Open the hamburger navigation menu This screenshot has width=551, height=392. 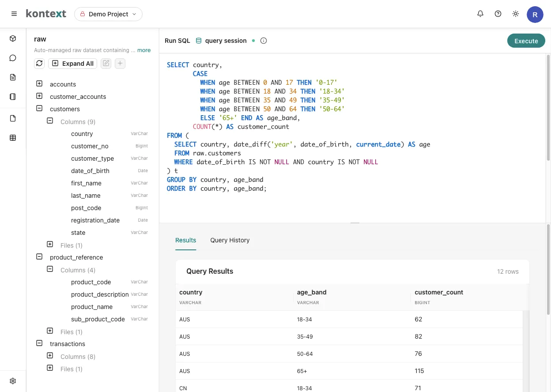pyautogui.click(x=14, y=14)
